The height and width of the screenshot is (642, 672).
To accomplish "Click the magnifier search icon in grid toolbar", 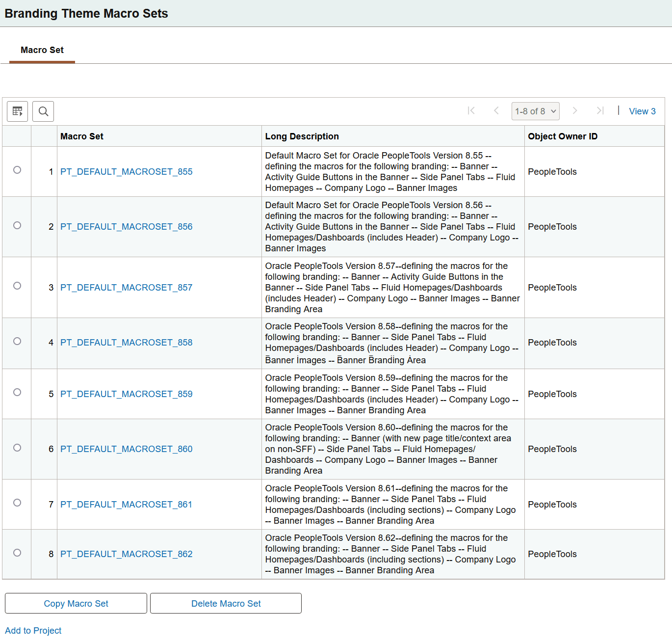I will [x=43, y=111].
